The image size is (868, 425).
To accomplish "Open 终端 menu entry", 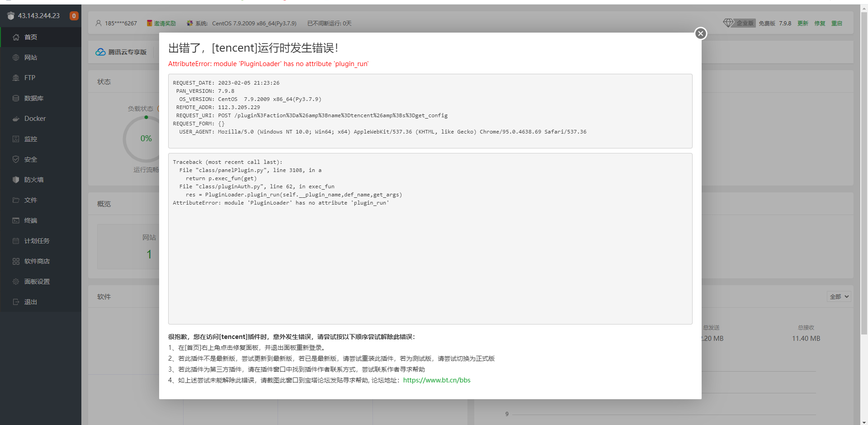I will [x=41, y=220].
